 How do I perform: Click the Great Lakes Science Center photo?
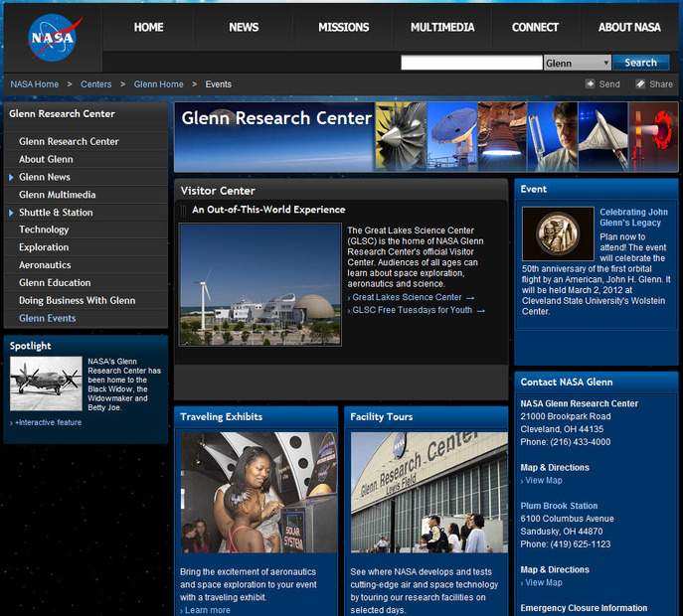tap(260, 285)
